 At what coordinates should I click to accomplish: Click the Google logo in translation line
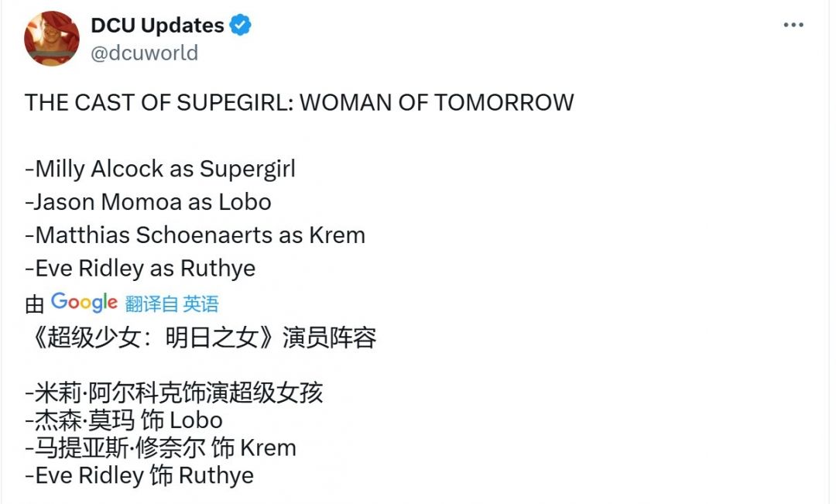(x=84, y=303)
